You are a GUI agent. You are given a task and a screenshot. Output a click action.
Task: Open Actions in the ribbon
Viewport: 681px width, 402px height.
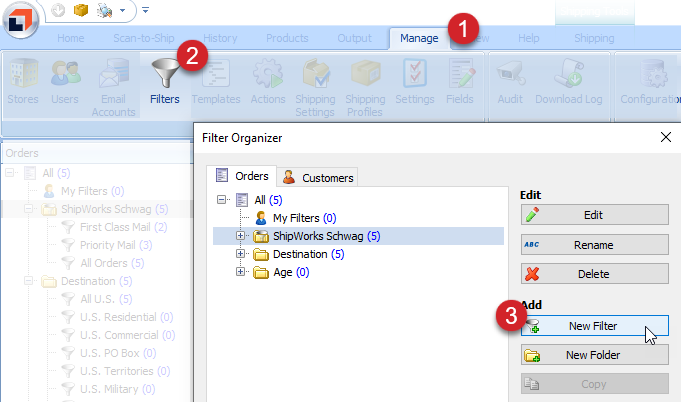tap(268, 83)
